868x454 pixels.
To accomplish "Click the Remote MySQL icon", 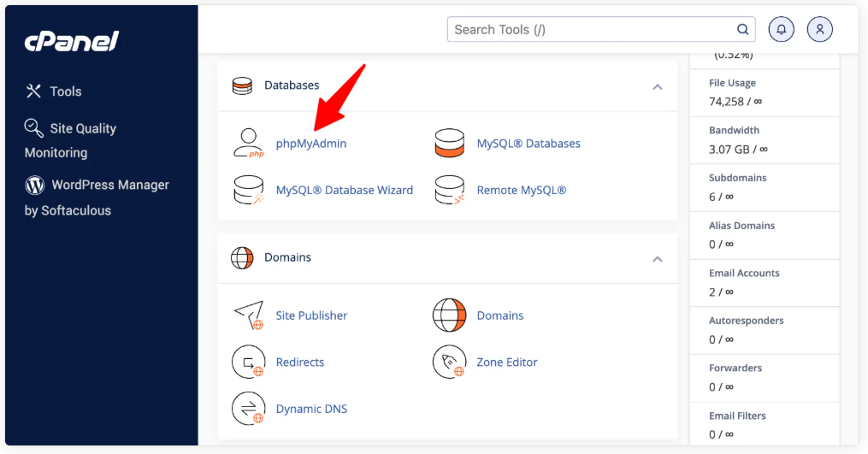I will click(x=449, y=190).
